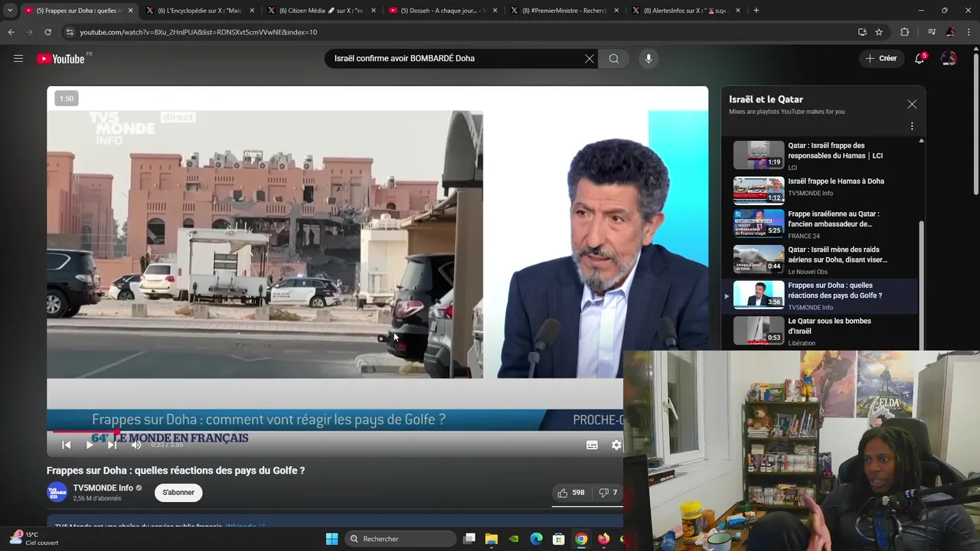Viewport: 980px width, 551px height.
Task: Open the browser extensions puzzle icon
Action: [x=905, y=32]
